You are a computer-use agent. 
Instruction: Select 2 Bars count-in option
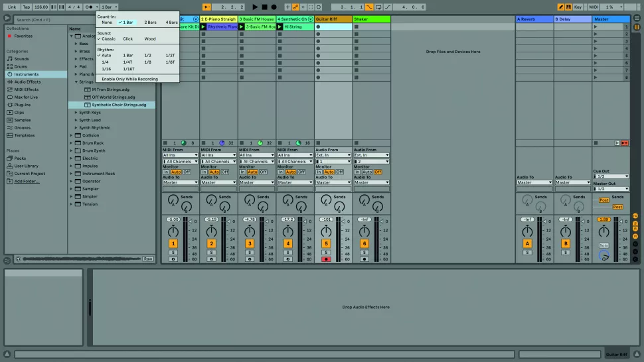tap(151, 22)
